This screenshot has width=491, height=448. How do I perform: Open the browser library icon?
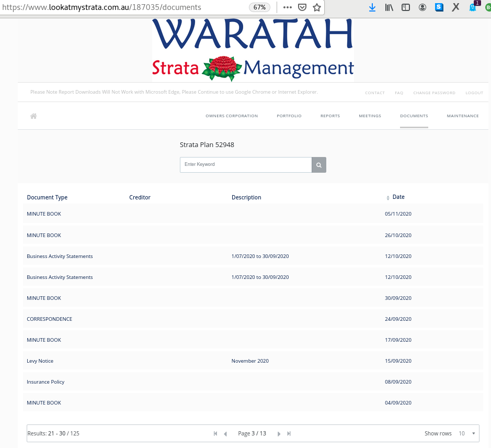[x=389, y=7]
